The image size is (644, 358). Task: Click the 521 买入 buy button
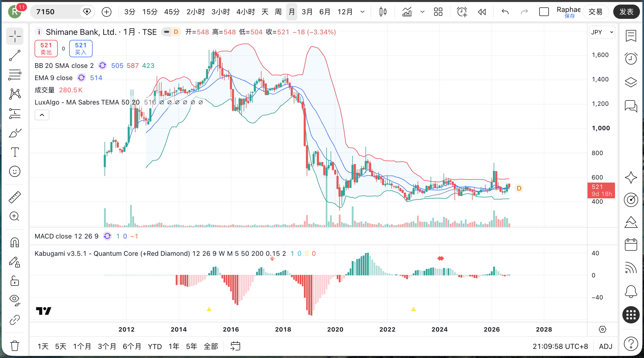coord(81,48)
